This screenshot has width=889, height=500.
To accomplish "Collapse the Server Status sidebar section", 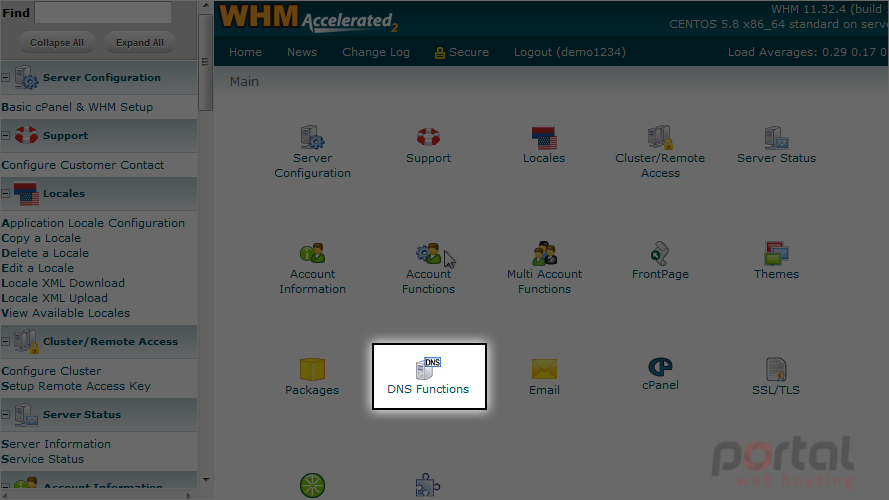I will click(6, 414).
